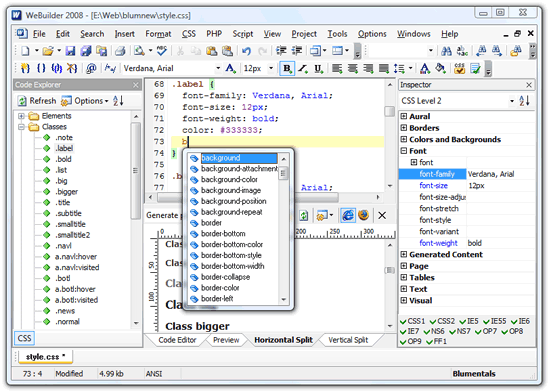Viewport: 549px width, 392px height.
Task: Expand the Text category
Action: (404, 289)
